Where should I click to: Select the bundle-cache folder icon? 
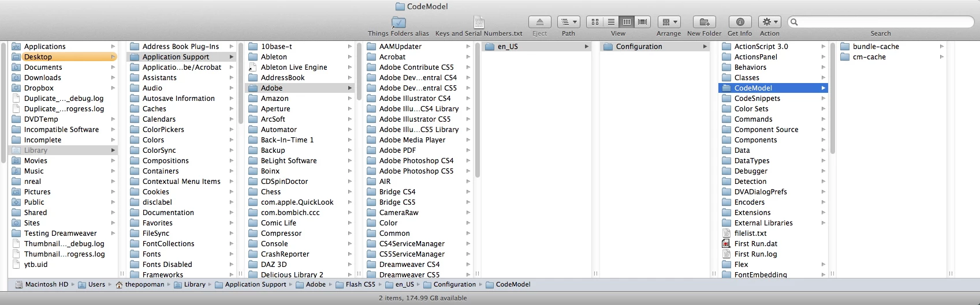(x=845, y=47)
